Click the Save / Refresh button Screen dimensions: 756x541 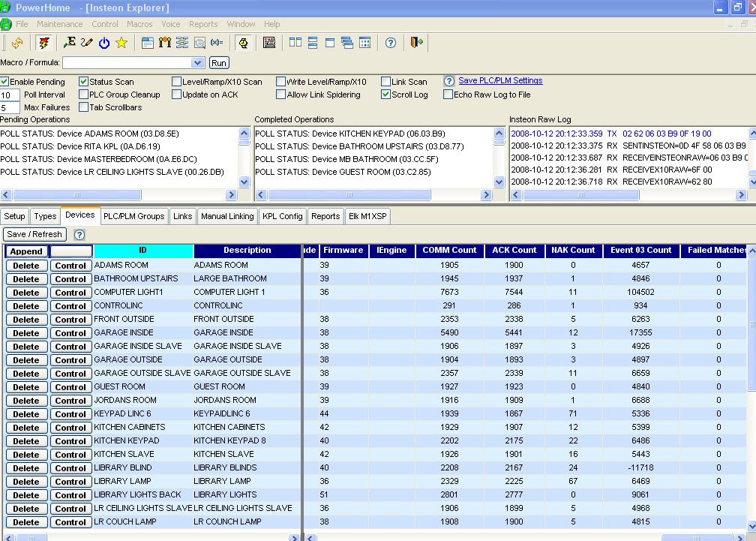click(x=34, y=234)
